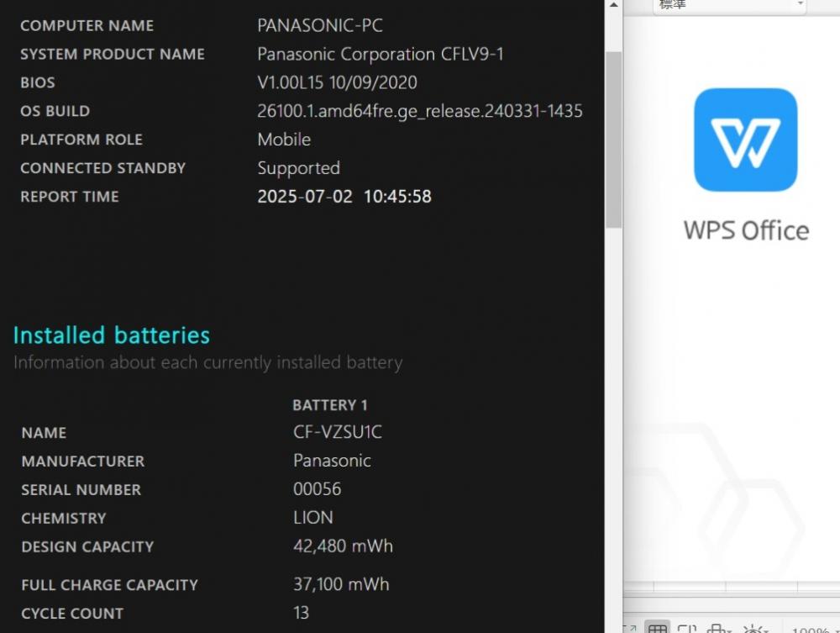
Task: Click the DESIGN CAPACITY label
Action: click(88, 546)
